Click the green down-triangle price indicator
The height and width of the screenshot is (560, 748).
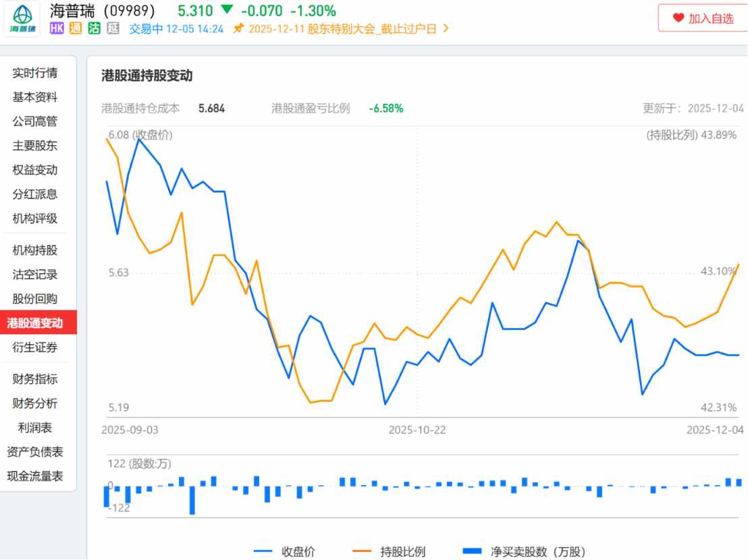[x=226, y=11]
